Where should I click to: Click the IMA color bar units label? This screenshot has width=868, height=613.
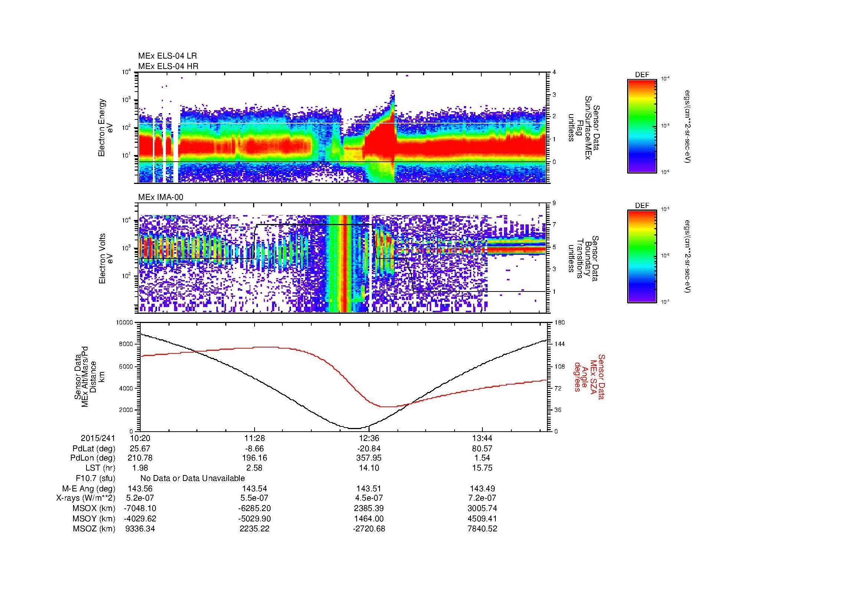tap(688, 257)
